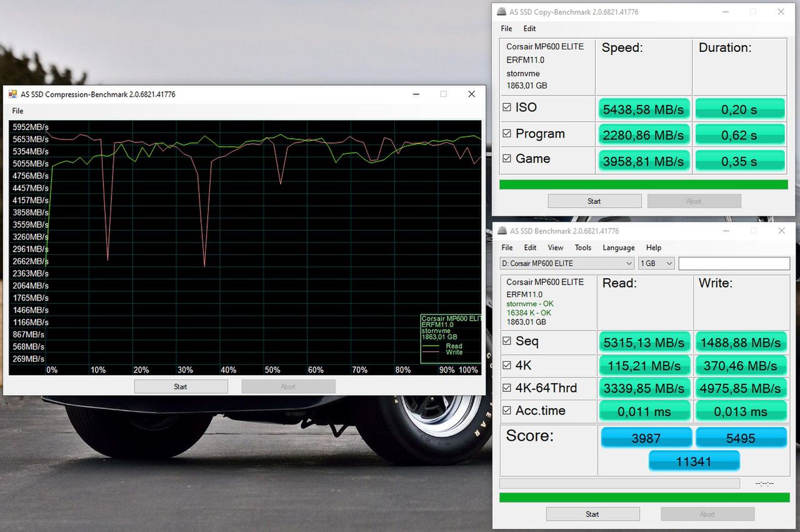Click the 50% marker on the graph axis
Screen dimensions: 800x532
coord(272,369)
